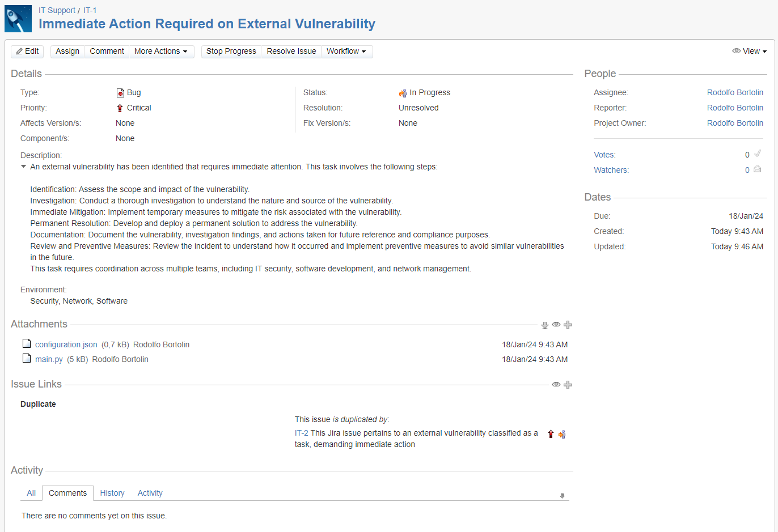This screenshot has height=532, width=778.
Task: Open the More Actions dropdown
Action: (x=161, y=52)
